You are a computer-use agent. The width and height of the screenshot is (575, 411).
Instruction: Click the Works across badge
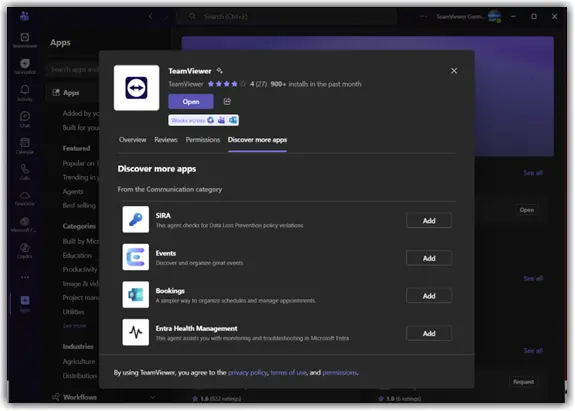204,120
